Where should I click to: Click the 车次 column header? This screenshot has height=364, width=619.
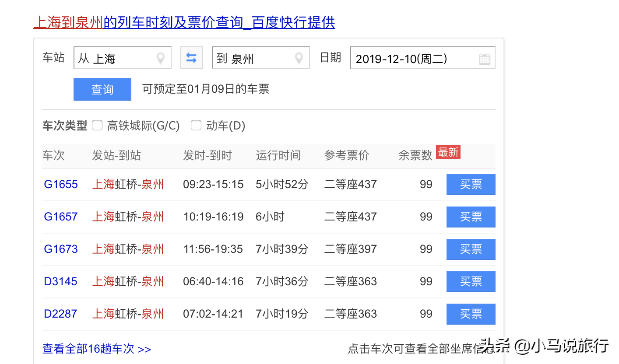coord(53,155)
